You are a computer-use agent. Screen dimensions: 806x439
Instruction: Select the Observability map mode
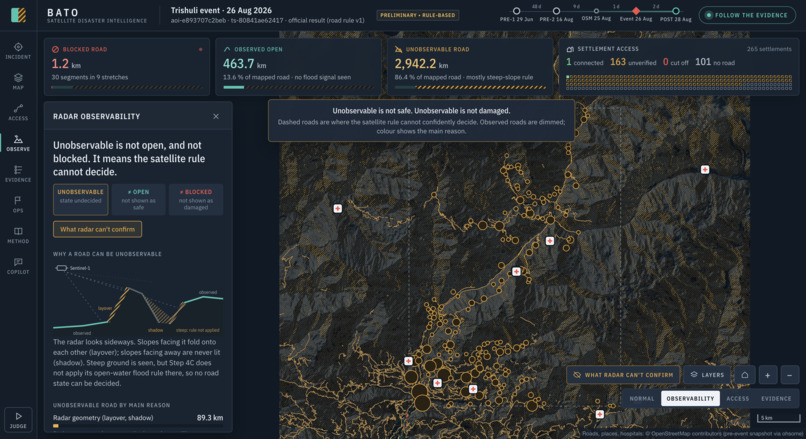tap(690, 398)
